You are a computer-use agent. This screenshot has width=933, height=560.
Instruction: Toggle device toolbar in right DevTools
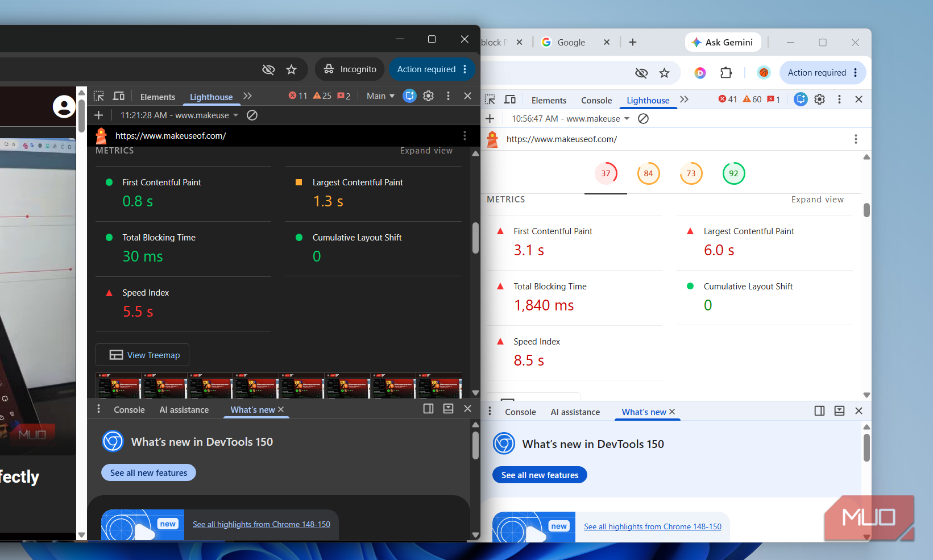(510, 99)
